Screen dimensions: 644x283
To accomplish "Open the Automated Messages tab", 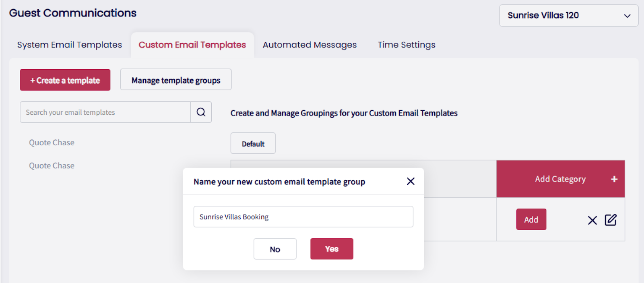I will [310, 45].
